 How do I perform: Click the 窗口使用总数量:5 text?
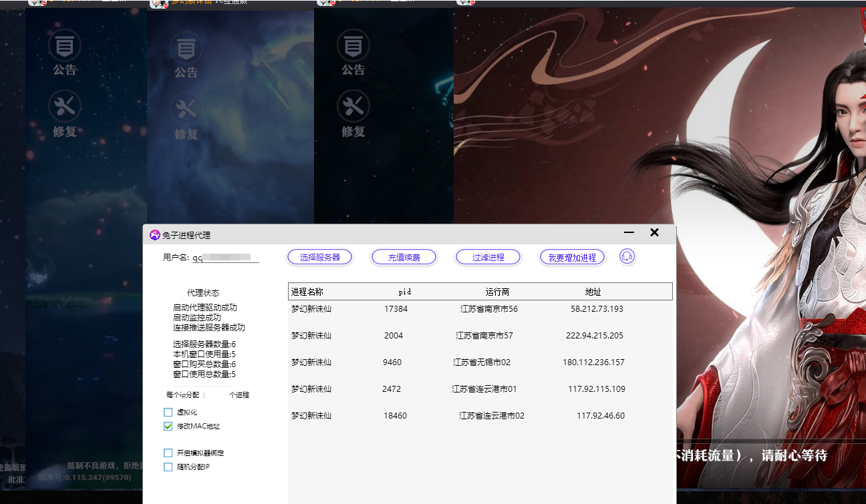point(204,374)
